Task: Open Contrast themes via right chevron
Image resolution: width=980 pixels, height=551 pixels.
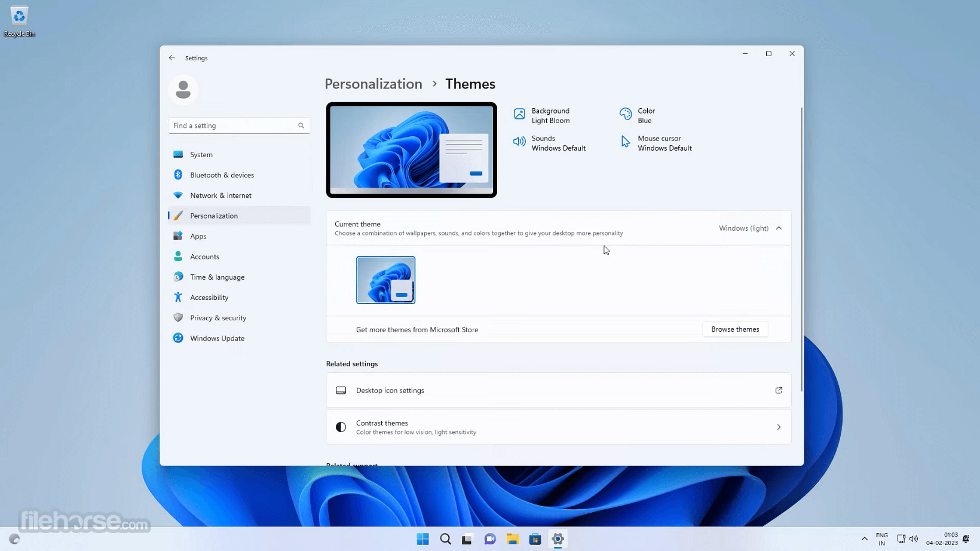Action: [779, 427]
